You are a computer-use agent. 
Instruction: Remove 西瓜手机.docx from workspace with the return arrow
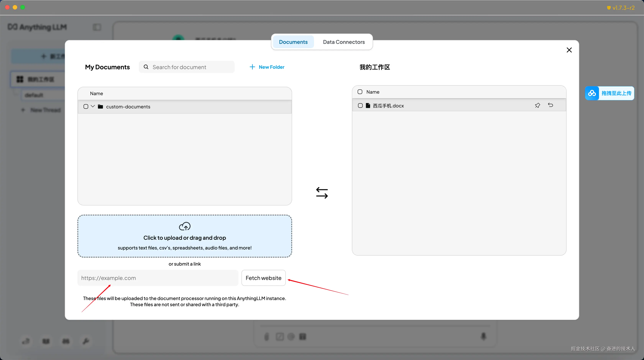[550, 105]
